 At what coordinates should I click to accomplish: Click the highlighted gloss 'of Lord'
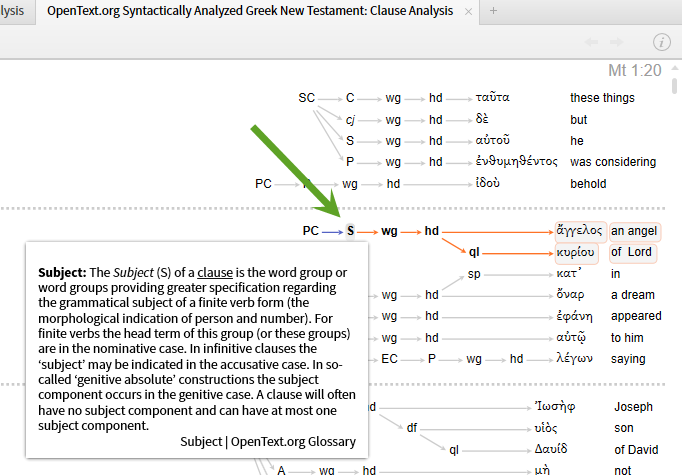click(632, 253)
